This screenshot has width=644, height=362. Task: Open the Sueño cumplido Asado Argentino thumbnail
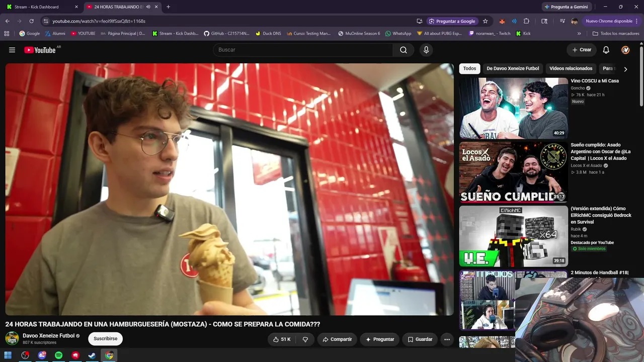coord(513,172)
